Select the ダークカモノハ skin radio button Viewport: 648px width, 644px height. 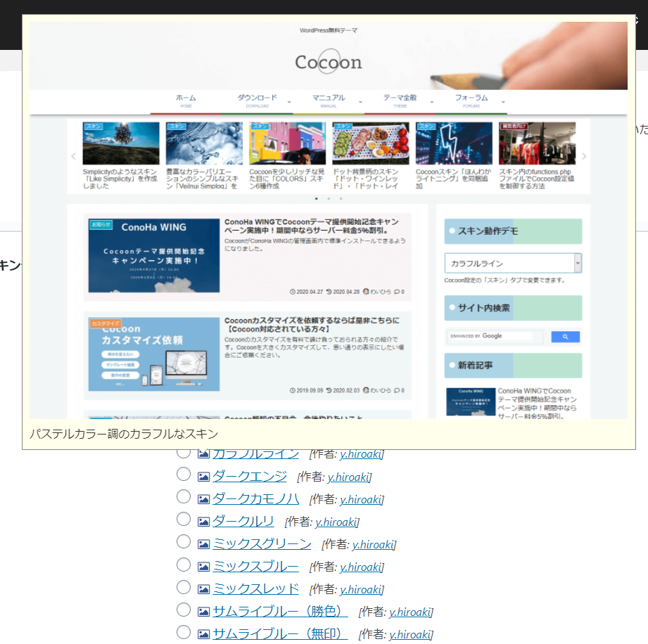click(184, 496)
